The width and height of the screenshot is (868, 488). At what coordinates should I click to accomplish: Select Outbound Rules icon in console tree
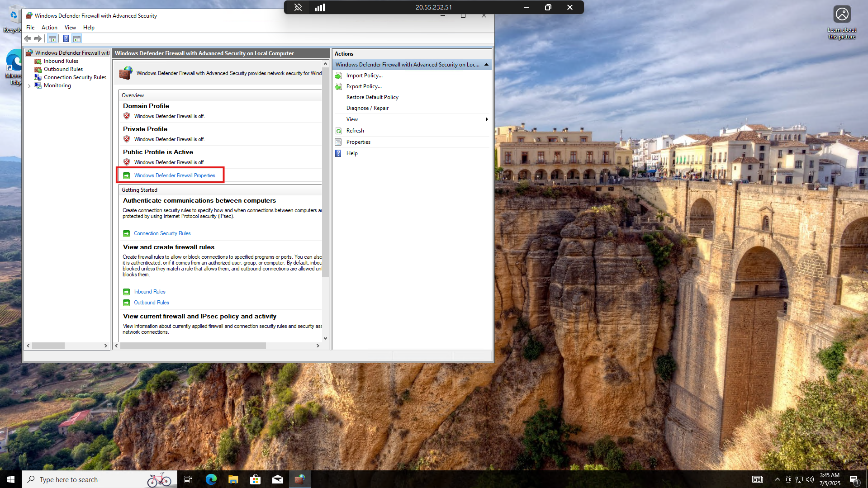pos(38,69)
